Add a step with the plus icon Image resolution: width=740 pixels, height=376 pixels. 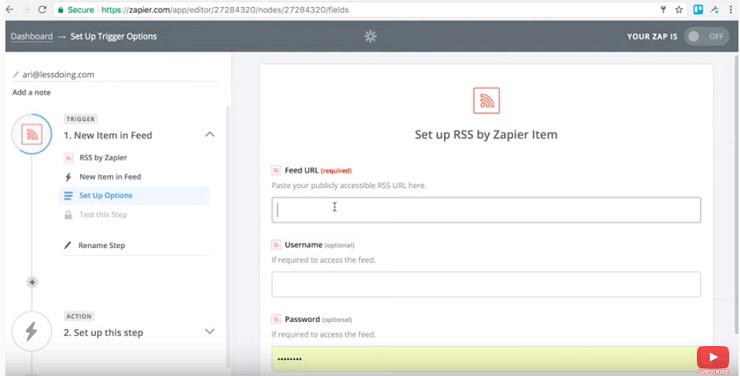[32, 282]
